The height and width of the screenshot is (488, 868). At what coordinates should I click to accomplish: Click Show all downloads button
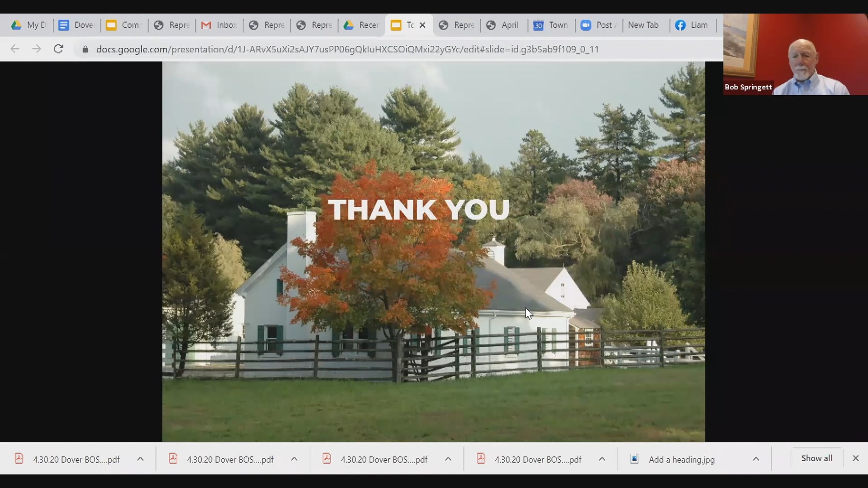click(816, 458)
